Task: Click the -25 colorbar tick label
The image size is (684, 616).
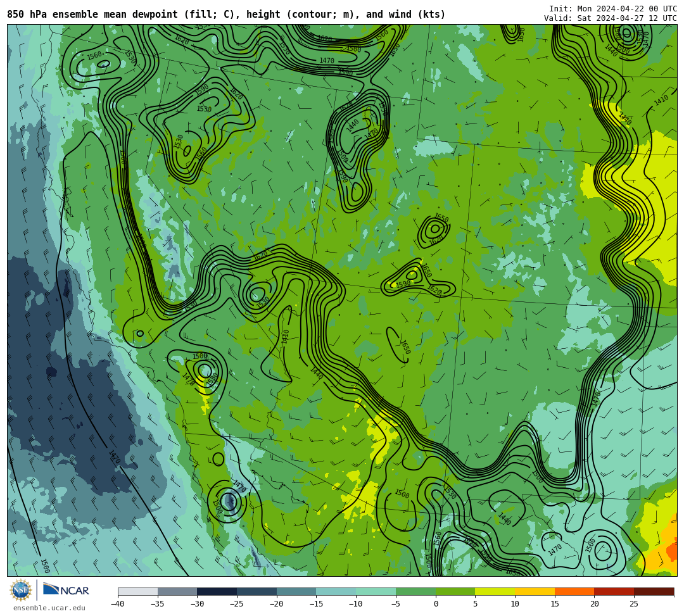Action: coord(237,604)
